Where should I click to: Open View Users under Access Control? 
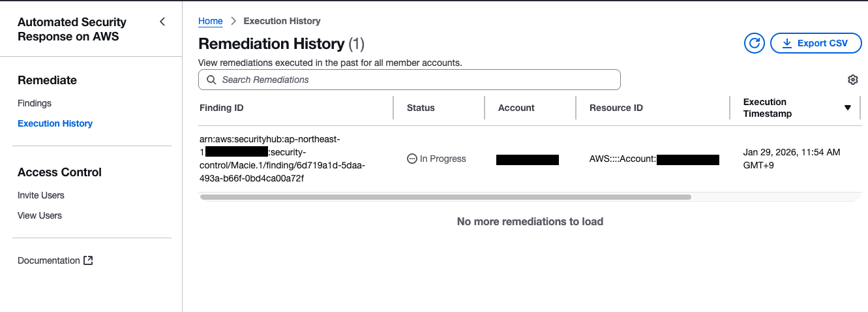coord(40,215)
